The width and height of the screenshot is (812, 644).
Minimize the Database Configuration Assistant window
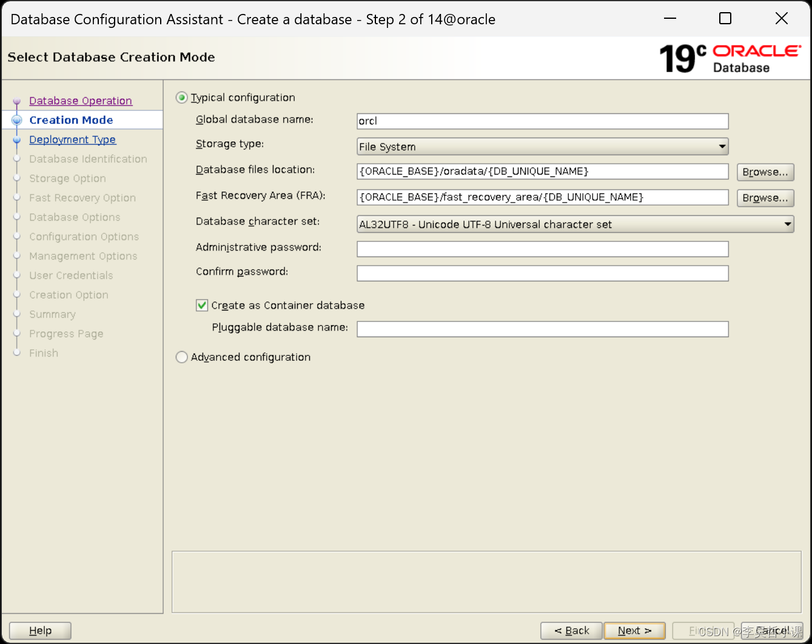click(x=670, y=19)
